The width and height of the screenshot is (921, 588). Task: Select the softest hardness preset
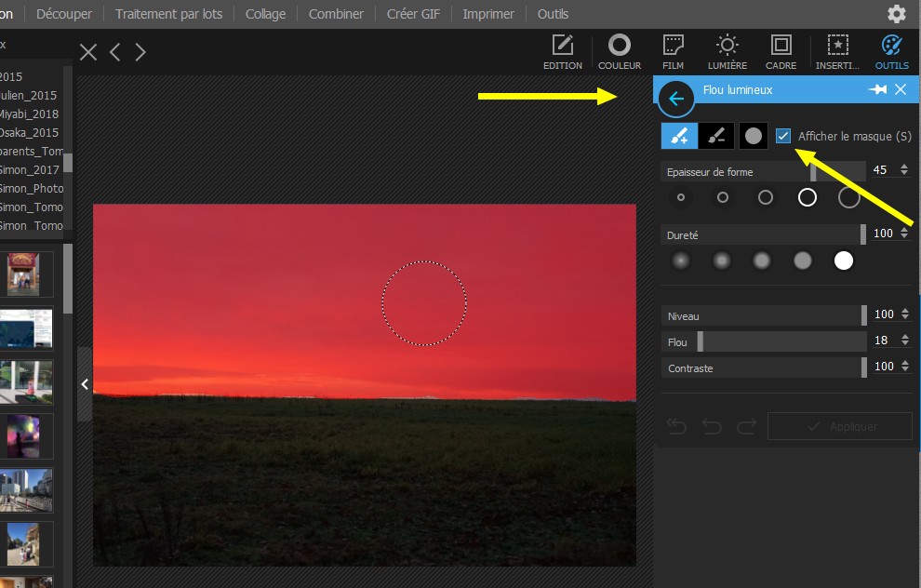[x=681, y=261]
